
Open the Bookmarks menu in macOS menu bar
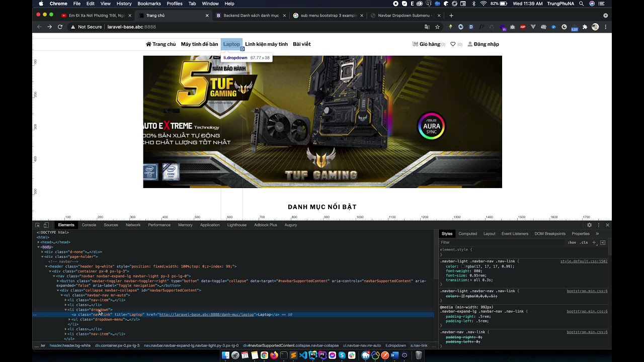(149, 4)
